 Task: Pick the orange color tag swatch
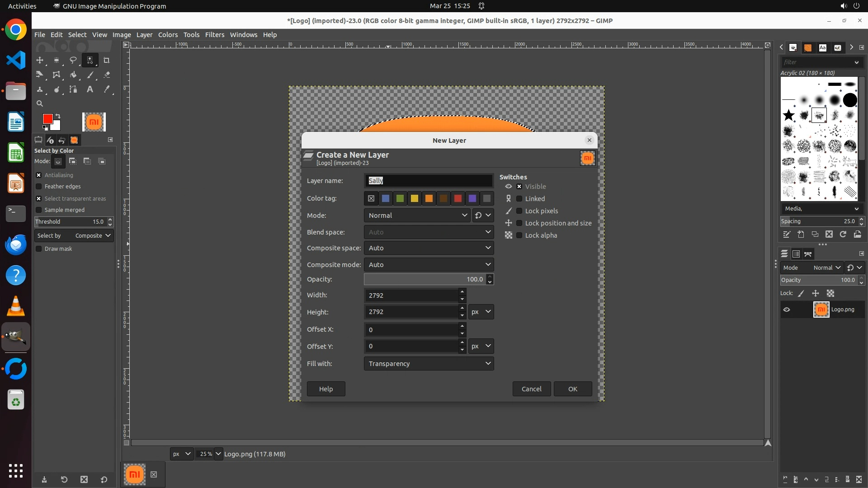(x=429, y=198)
